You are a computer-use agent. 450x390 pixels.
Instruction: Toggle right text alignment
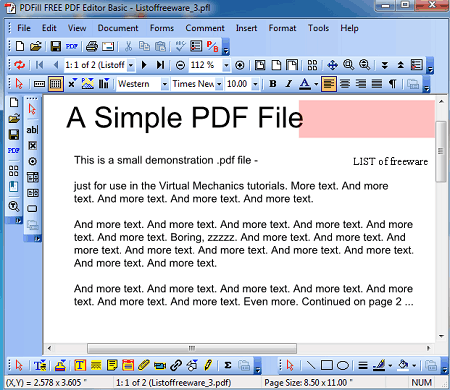[361, 84]
